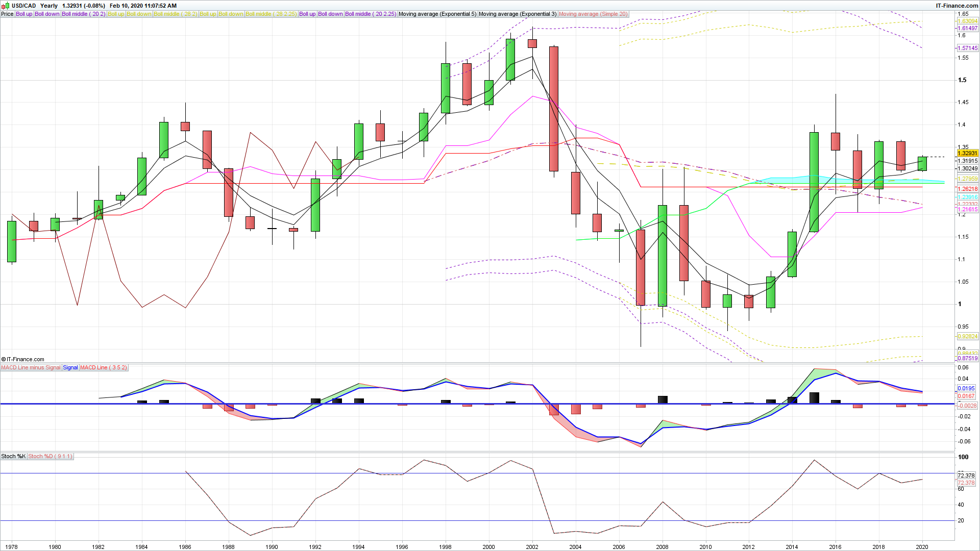
Task: Click the MACD Line minus Signal label
Action: tap(31, 367)
